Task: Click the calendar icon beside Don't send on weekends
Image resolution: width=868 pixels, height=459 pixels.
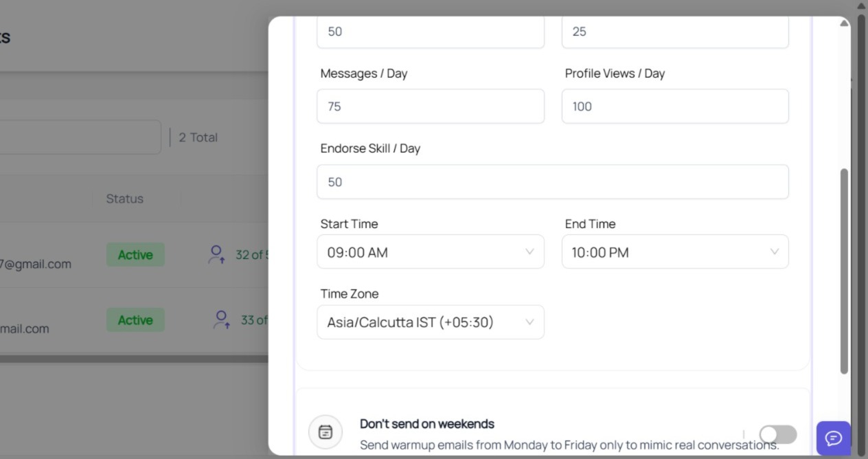Action: 325,432
